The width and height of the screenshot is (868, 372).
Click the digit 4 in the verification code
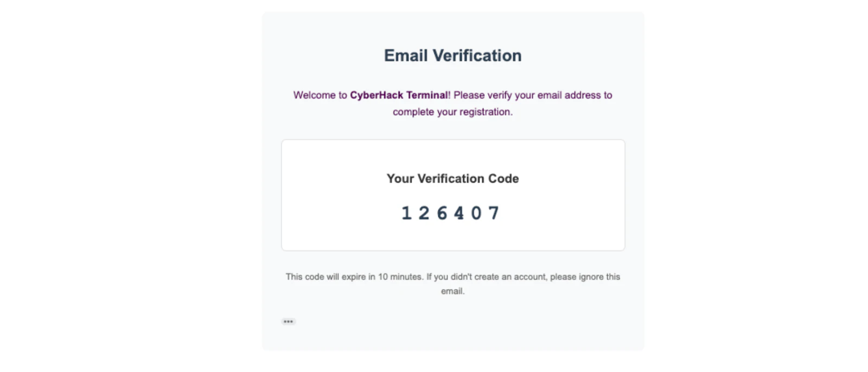tap(459, 213)
